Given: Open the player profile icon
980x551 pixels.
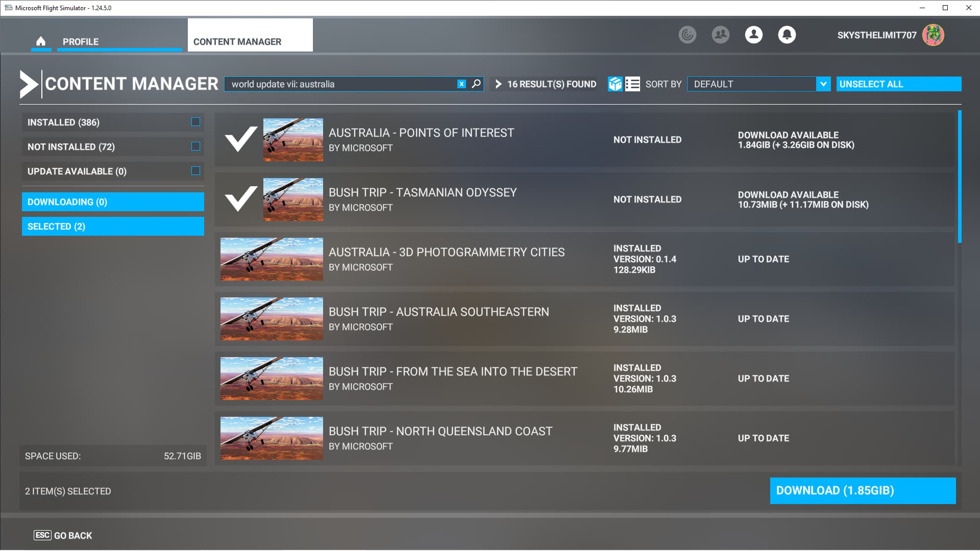Looking at the screenshot, I should [x=754, y=35].
